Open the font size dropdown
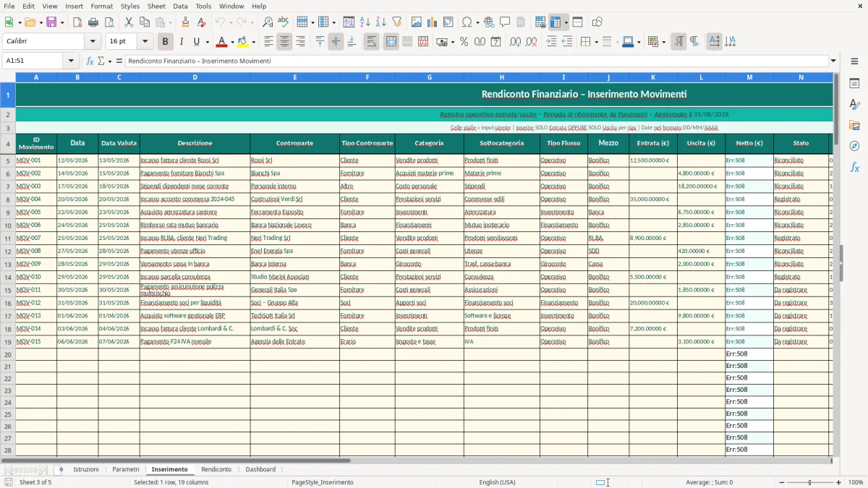The height and width of the screenshot is (488, 868). 145,42
